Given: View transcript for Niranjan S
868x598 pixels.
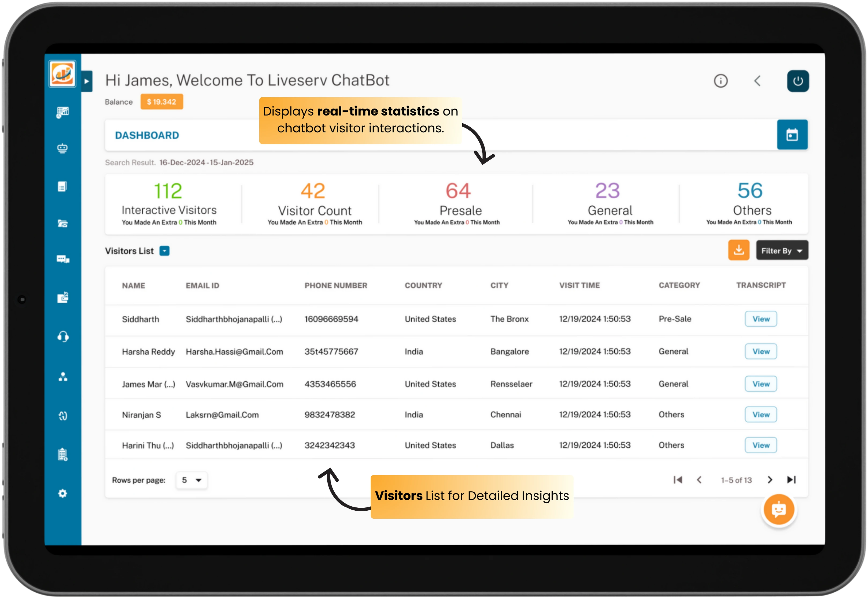Looking at the screenshot, I should [761, 414].
